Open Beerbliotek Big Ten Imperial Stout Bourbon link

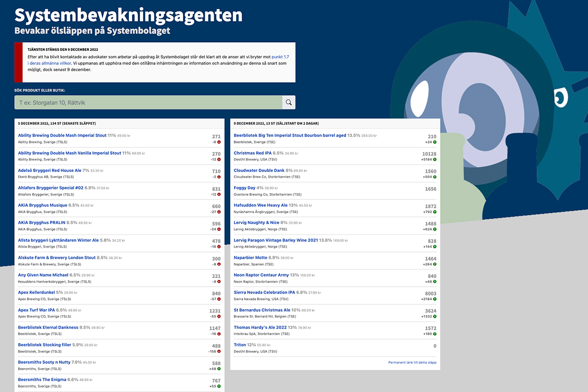[290, 136]
